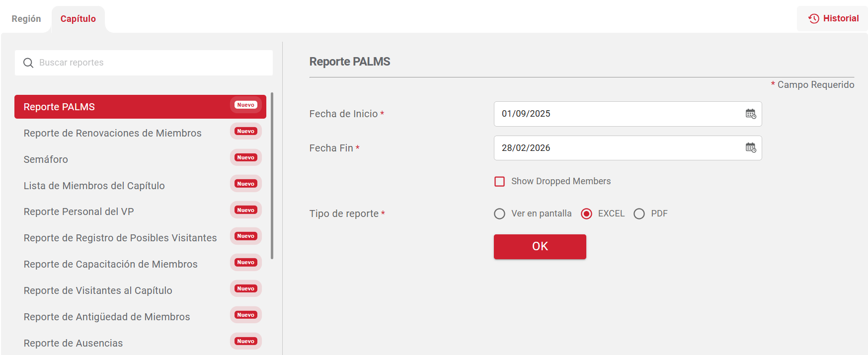Open the Fecha Fin calendar picker
This screenshot has width=868, height=355.
point(750,147)
